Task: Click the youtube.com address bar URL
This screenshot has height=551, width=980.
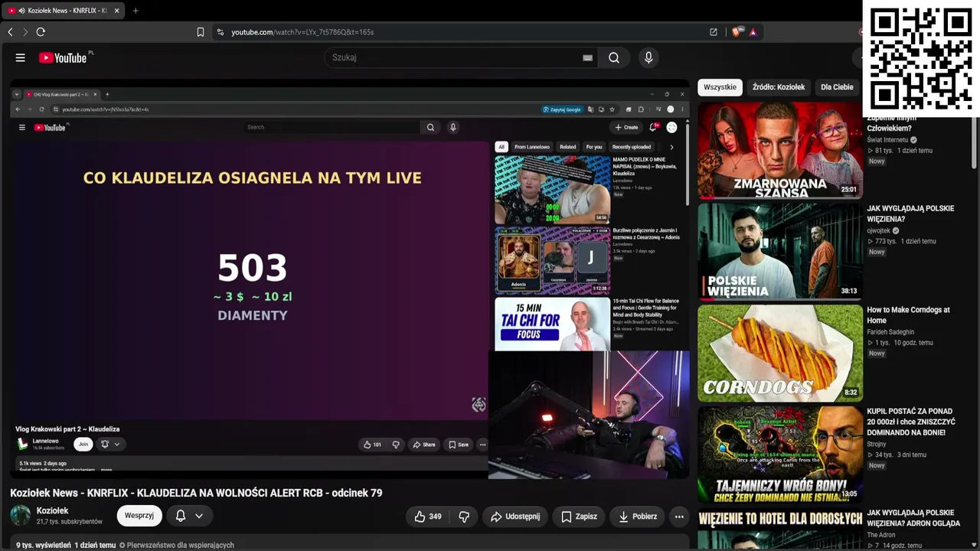Action: (x=302, y=32)
